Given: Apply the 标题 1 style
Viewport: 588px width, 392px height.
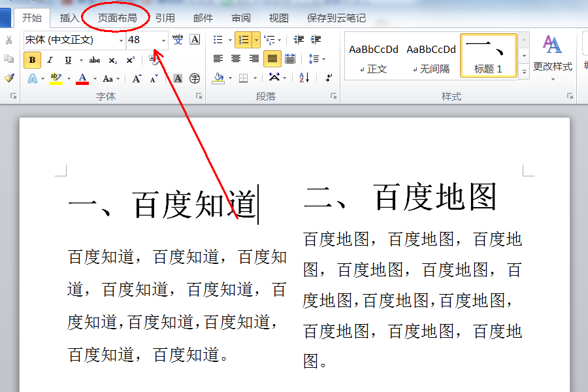Looking at the screenshot, I should coord(488,56).
